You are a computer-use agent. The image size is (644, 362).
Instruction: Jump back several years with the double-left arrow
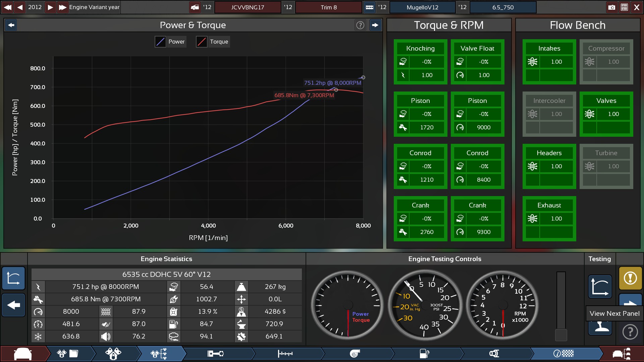(x=7, y=7)
